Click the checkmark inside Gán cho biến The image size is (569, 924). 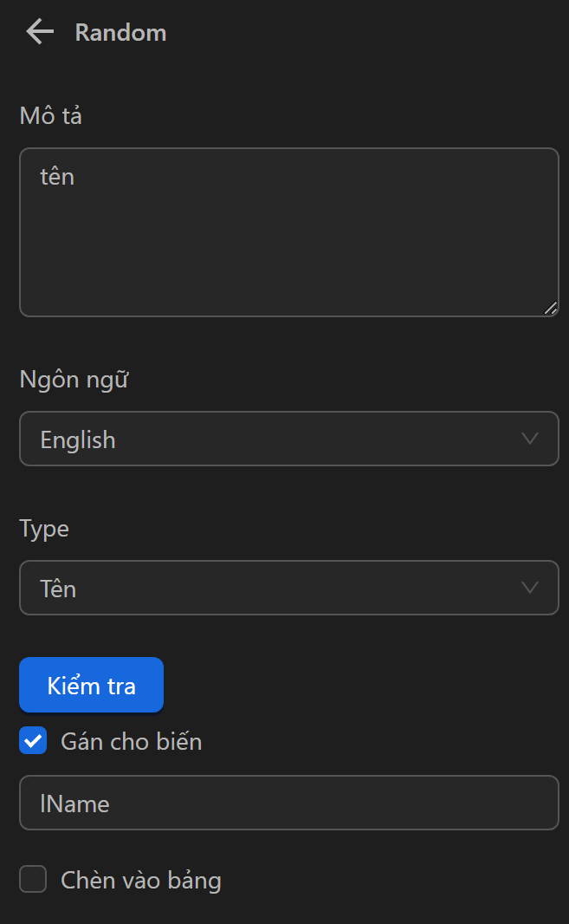[x=32, y=740]
